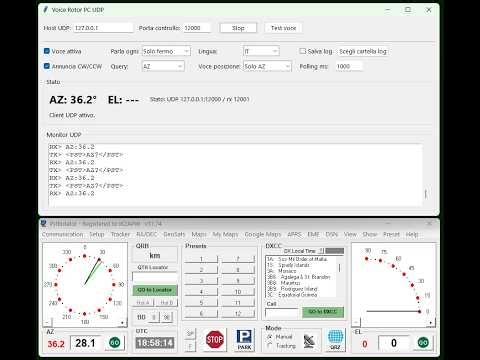Hit the red STOP sign icon
This screenshot has height=360, width=480.
coord(215,339)
